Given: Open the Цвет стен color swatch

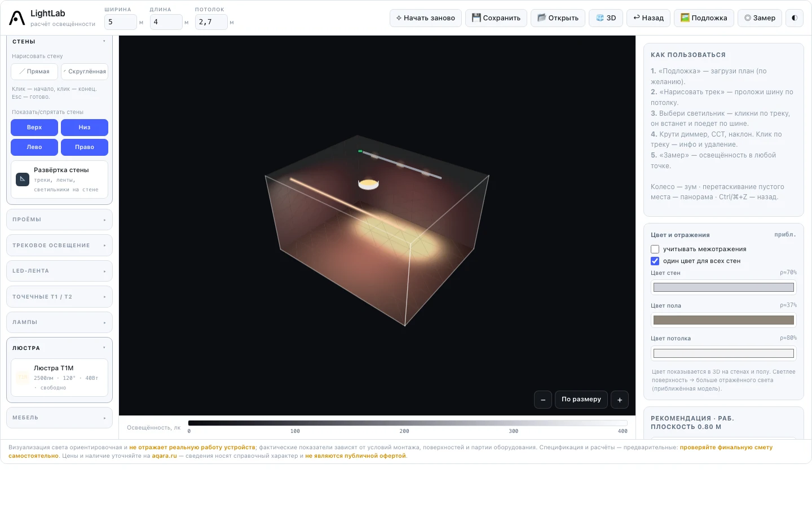Looking at the screenshot, I should 723,287.
